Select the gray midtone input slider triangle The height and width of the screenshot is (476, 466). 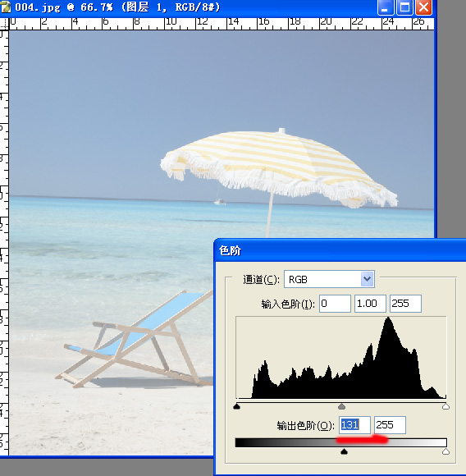click(x=341, y=406)
